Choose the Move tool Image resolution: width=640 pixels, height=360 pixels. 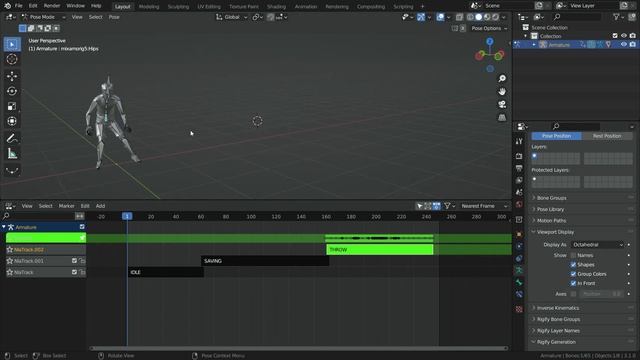coord(12,76)
